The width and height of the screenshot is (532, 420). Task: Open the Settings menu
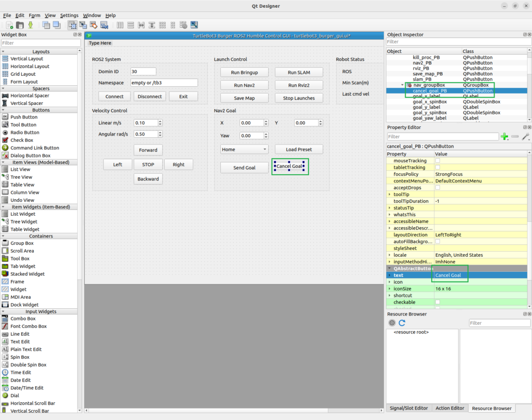point(69,15)
